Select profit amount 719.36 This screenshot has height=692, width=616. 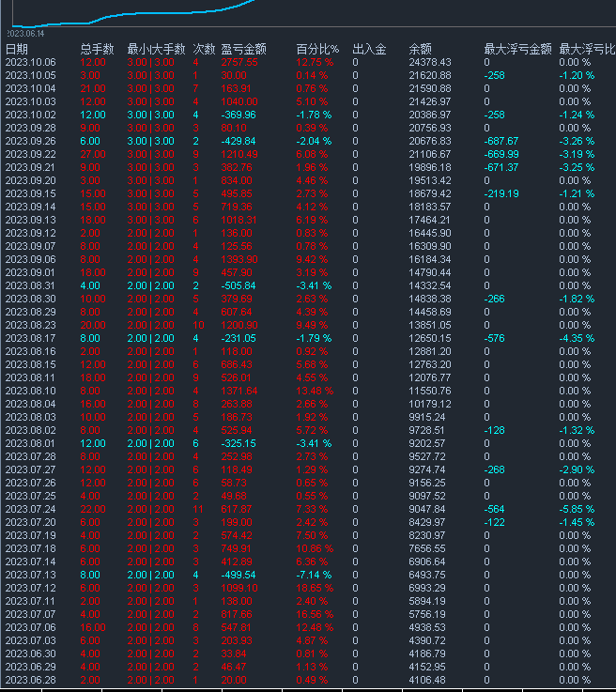click(x=236, y=207)
